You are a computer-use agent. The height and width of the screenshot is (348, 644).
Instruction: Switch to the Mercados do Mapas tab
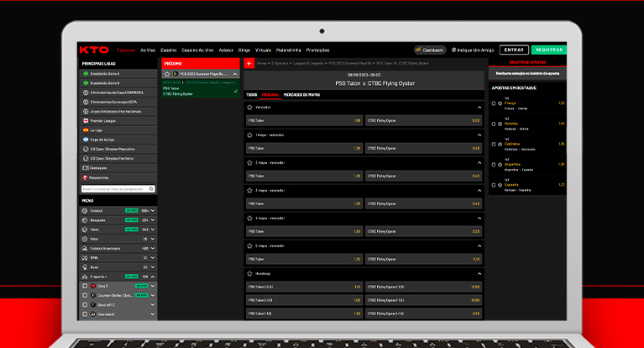tap(302, 95)
